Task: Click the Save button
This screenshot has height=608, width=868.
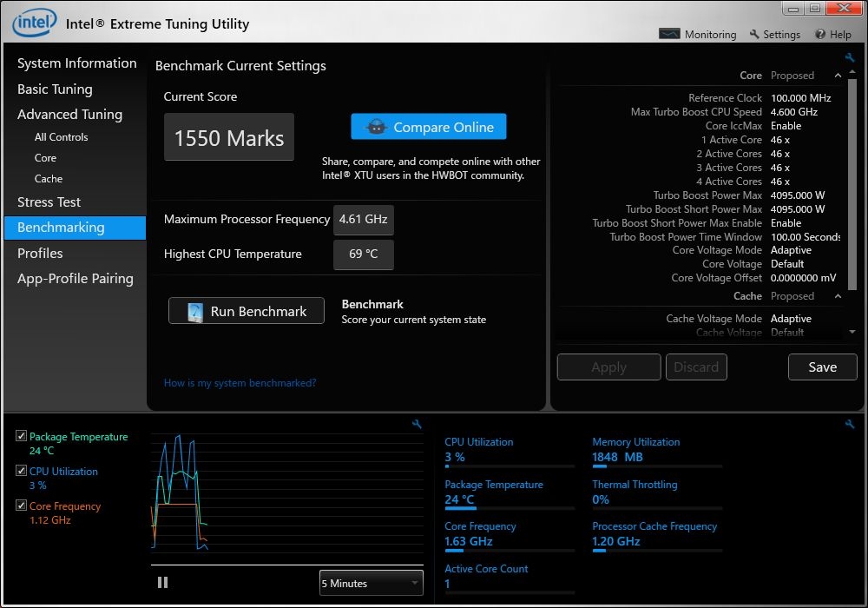Action: (x=822, y=367)
